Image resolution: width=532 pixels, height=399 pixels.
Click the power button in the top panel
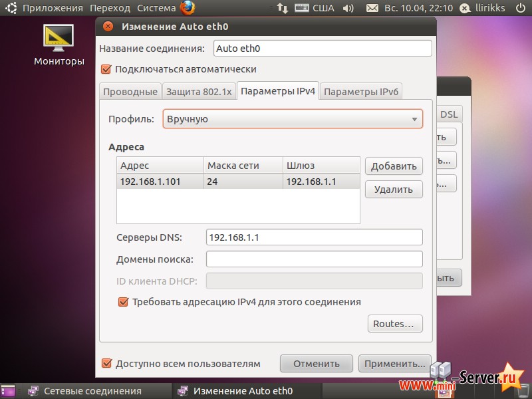519,9
